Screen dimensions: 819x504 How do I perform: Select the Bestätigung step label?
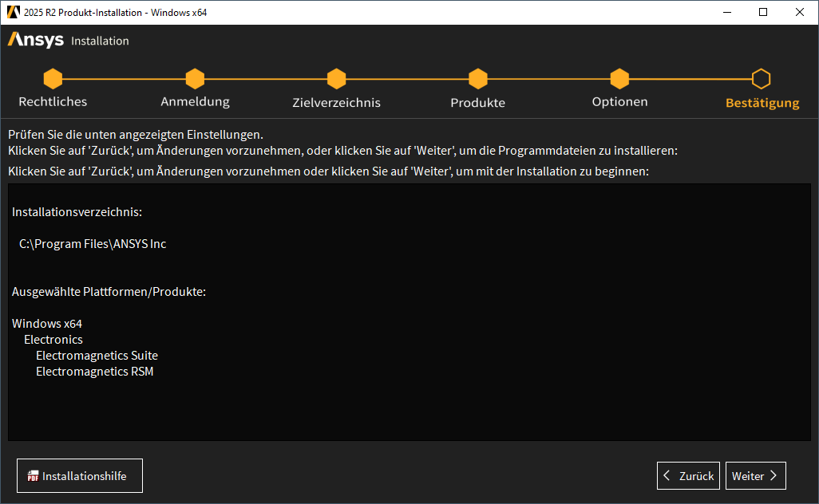762,103
